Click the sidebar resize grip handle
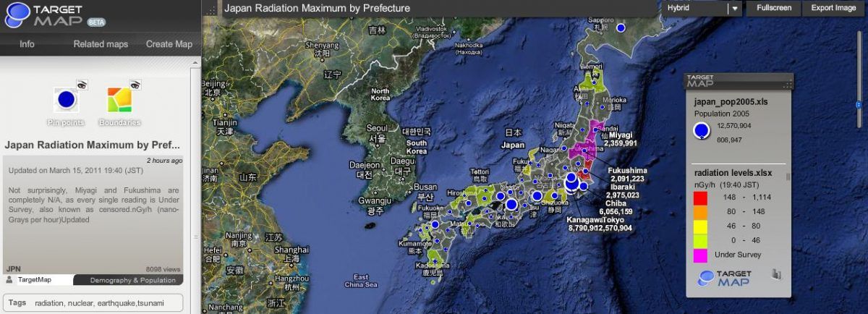The height and width of the screenshot is (314, 868). [x=195, y=237]
